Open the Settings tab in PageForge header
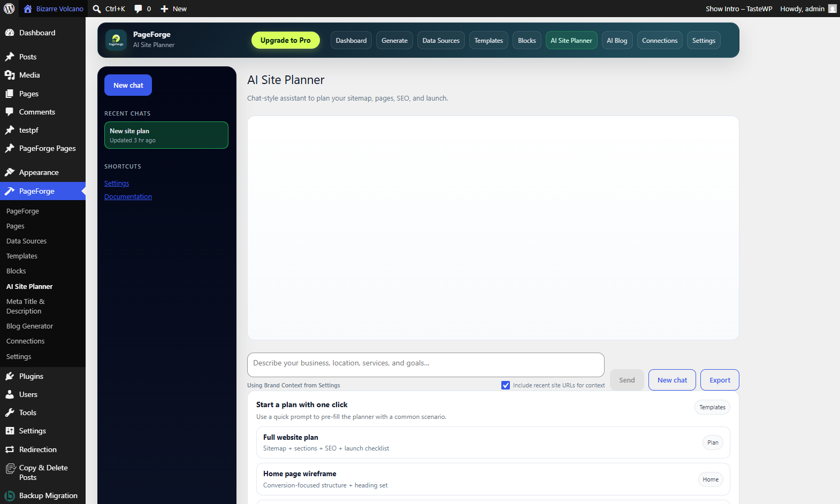This screenshot has height=504, width=840. tap(704, 41)
